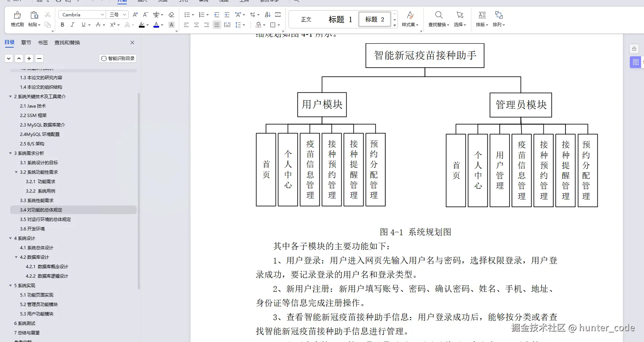Switch to the 章节 tab
Viewport: 644px width, 342px height.
26,43
